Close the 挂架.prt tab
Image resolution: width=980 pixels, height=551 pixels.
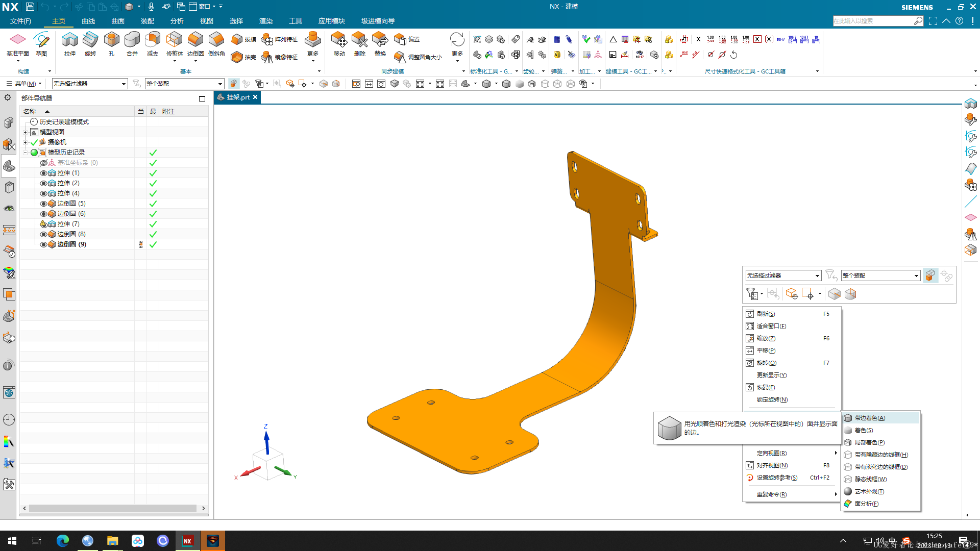point(255,97)
